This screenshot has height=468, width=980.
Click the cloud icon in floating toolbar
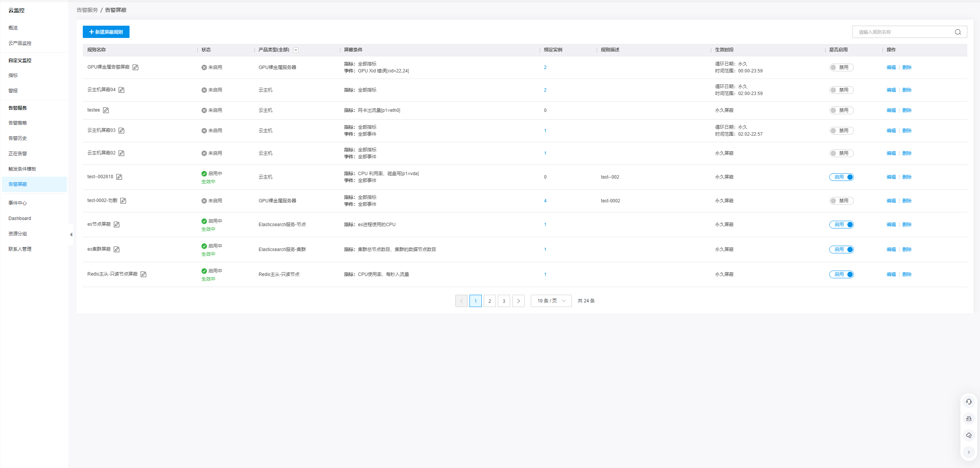pyautogui.click(x=969, y=435)
